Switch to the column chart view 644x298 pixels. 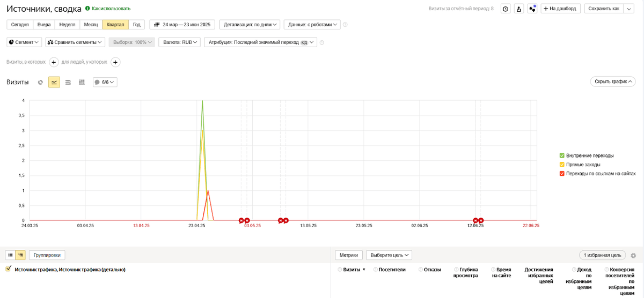82,82
